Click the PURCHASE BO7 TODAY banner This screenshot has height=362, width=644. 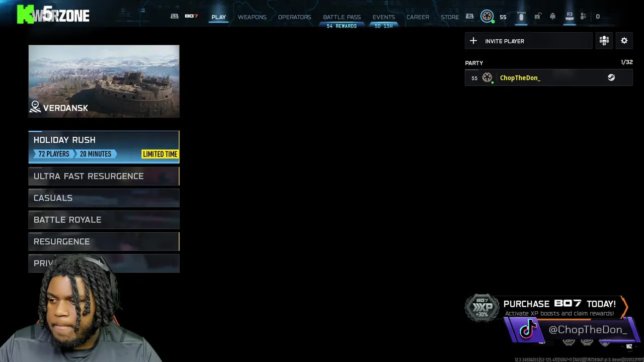click(x=546, y=308)
